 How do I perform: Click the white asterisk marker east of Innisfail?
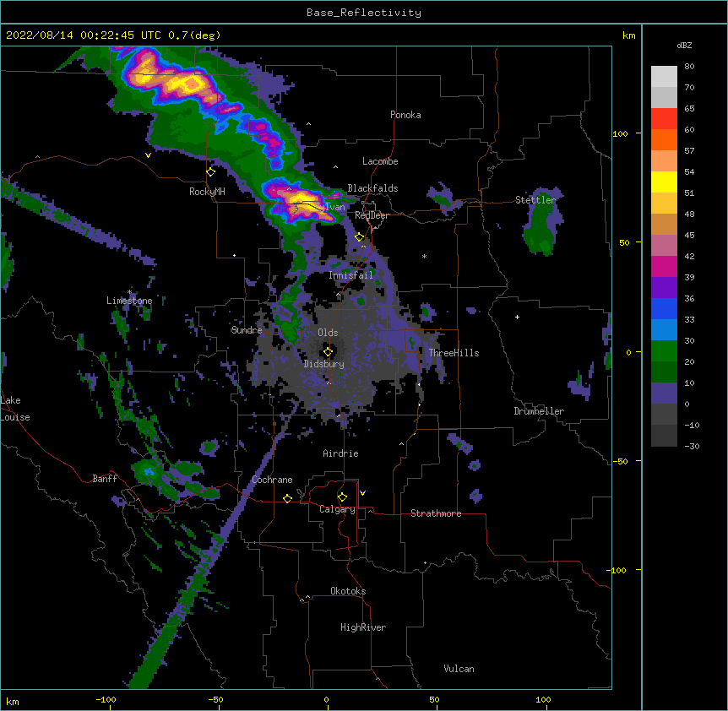pos(424,256)
